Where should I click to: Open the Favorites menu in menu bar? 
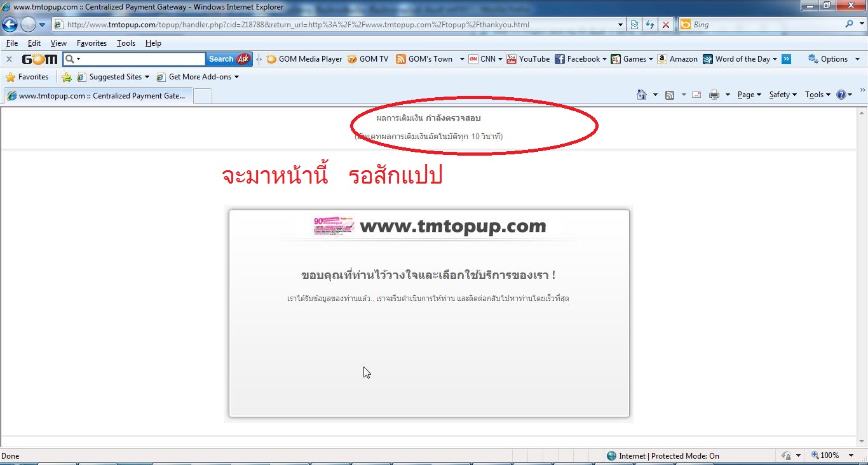[92, 43]
